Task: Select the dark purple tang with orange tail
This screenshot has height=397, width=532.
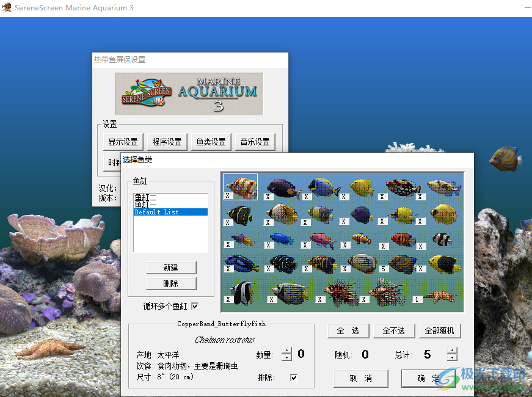Action: [282, 188]
